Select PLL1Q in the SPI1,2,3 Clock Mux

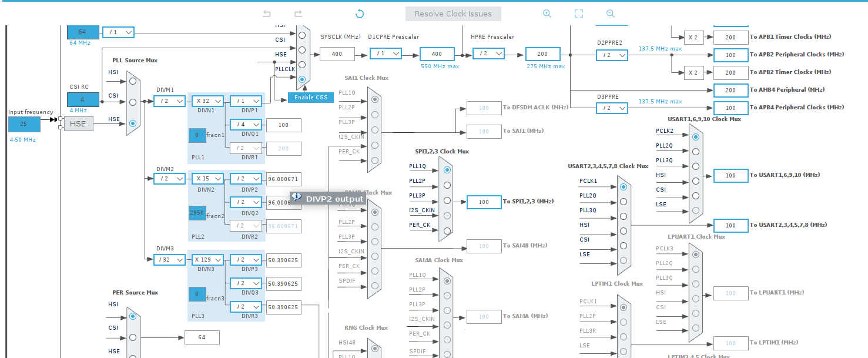(x=447, y=170)
